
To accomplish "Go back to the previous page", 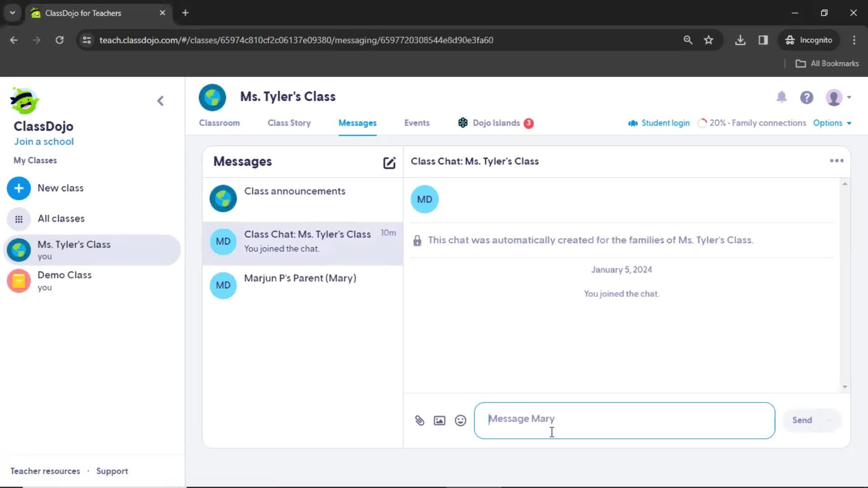I will pos(14,40).
